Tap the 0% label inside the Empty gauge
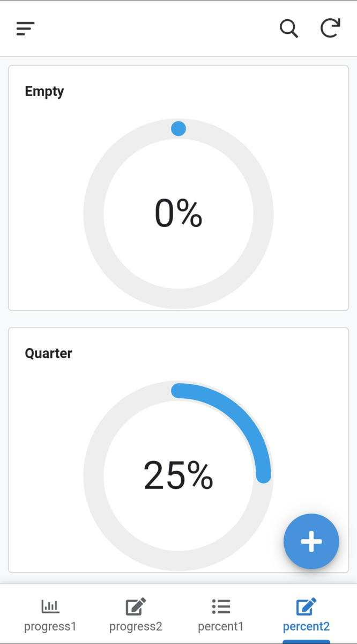Viewport: 357px width, 644px height. click(x=178, y=213)
